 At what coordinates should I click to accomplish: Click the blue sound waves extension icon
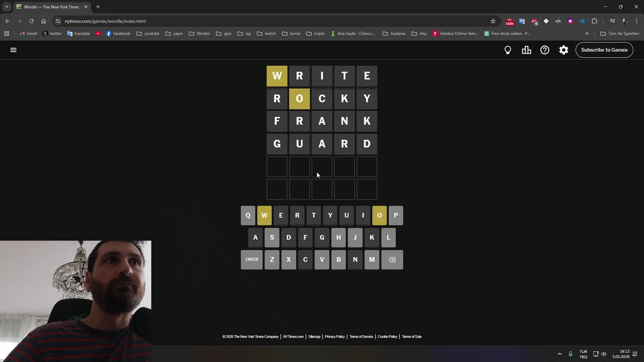[x=582, y=21]
